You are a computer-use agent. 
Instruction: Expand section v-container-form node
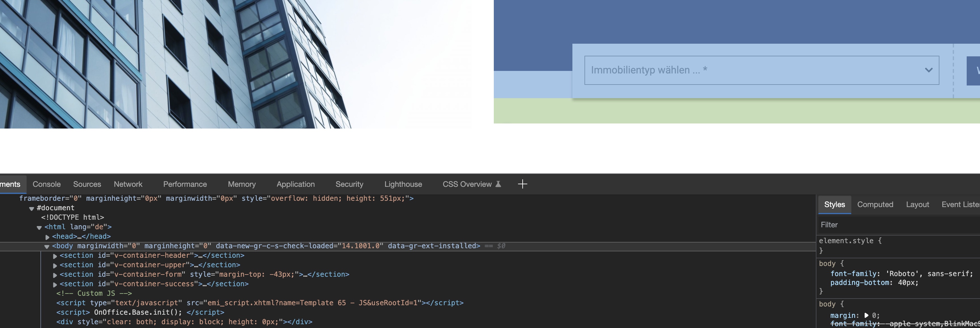pos(55,275)
